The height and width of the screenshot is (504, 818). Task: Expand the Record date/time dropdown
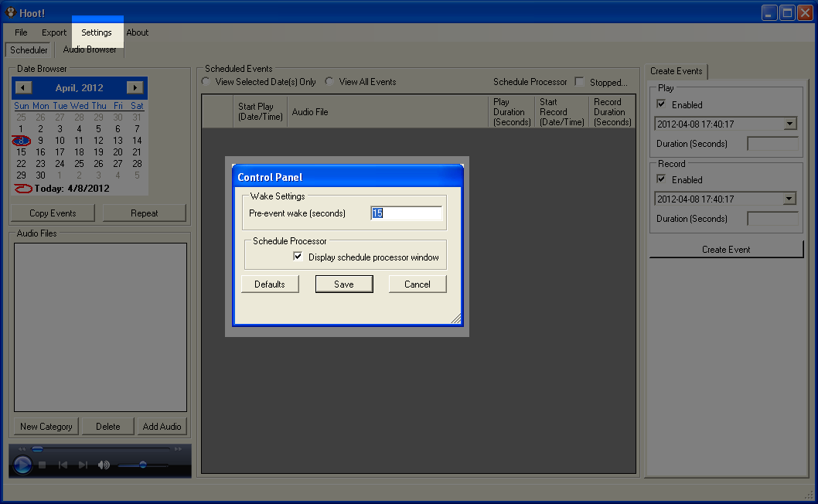tap(789, 199)
